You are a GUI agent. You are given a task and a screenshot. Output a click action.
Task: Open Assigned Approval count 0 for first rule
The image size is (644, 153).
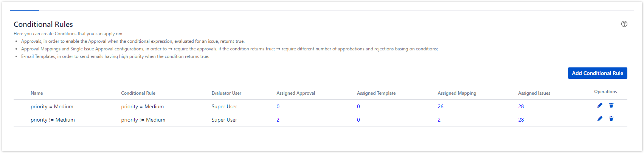tap(278, 107)
